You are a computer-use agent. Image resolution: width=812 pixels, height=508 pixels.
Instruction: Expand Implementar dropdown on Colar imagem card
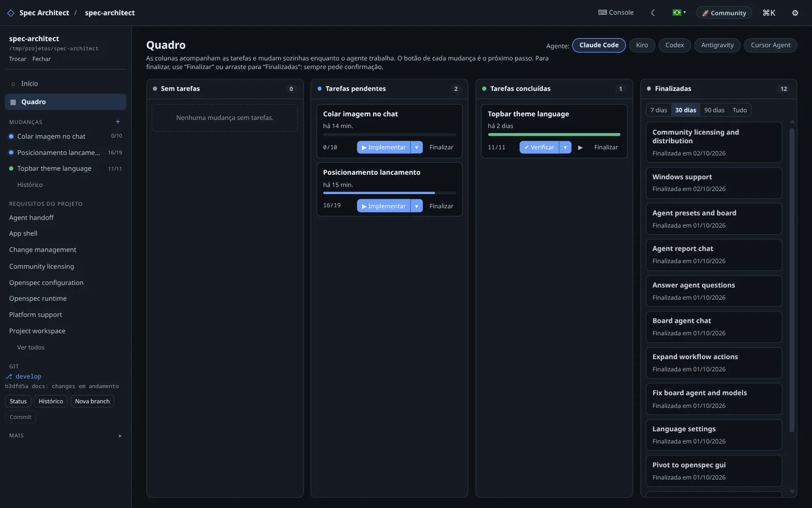coord(417,147)
